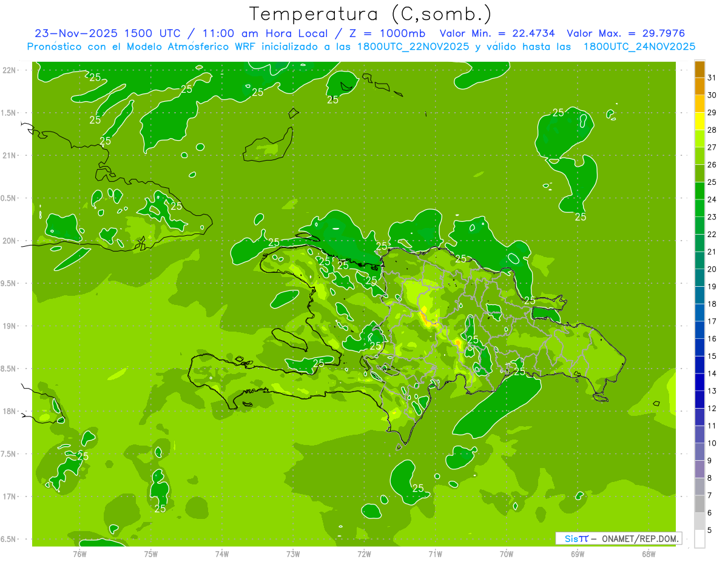
Task: Click the colorbar label '13'
Action: (712, 391)
